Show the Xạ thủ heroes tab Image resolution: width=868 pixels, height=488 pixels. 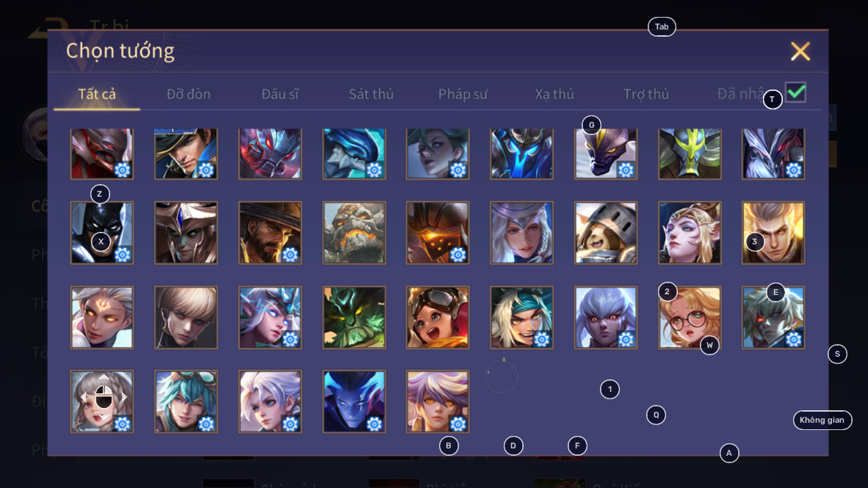coord(554,94)
